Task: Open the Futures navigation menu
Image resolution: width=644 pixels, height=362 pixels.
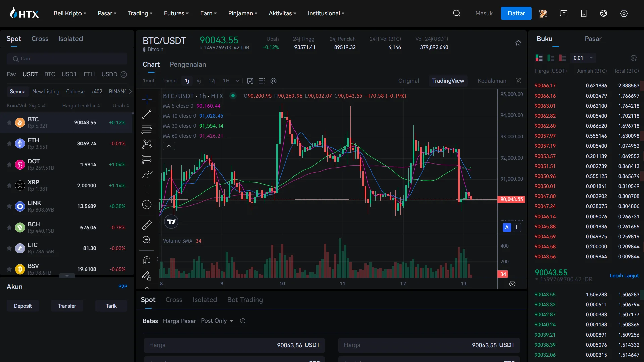Action: tap(176, 13)
